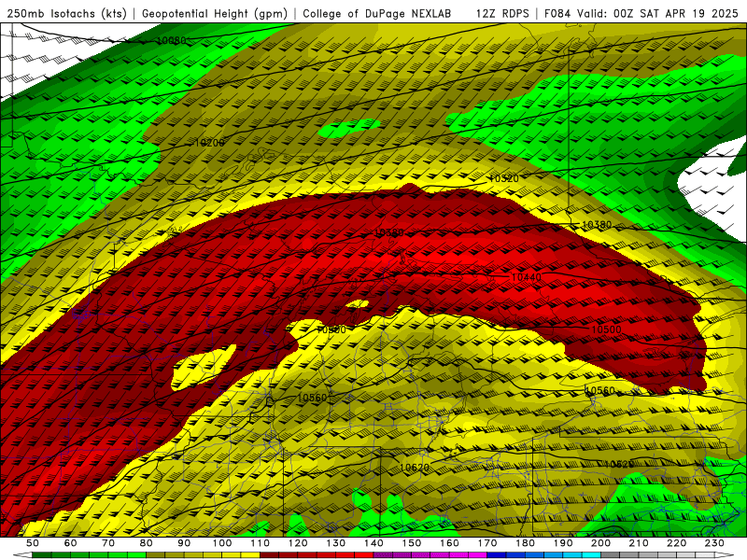Select the 130 knots scale label
Image resolution: width=747 pixels, height=560 pixels.
(x=336, y=543)
